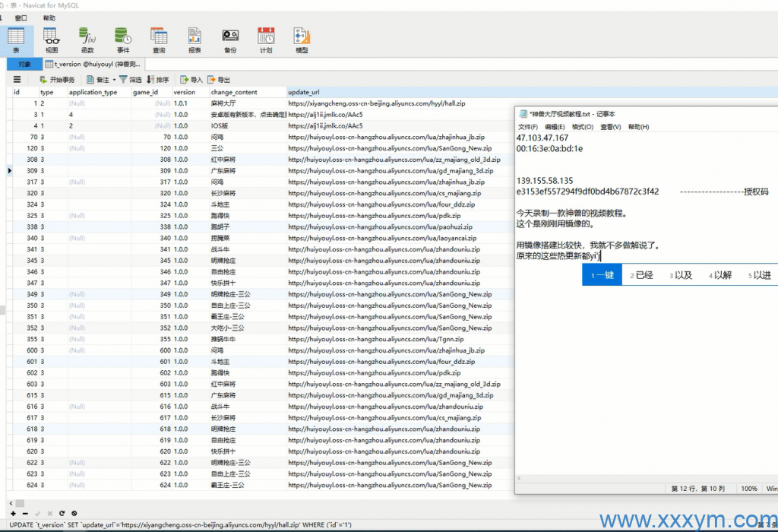Open the 帮助 menu in Navicat
Viewport: 778px width, 532px height.
point(49,17)
